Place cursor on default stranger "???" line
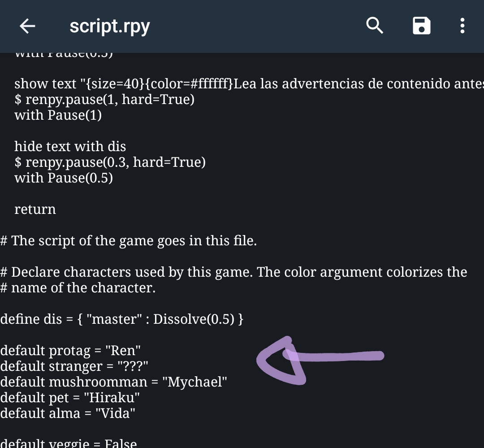The height and width of the screenshot is (448, 484). pyautogui.click(x=74, y=366)
